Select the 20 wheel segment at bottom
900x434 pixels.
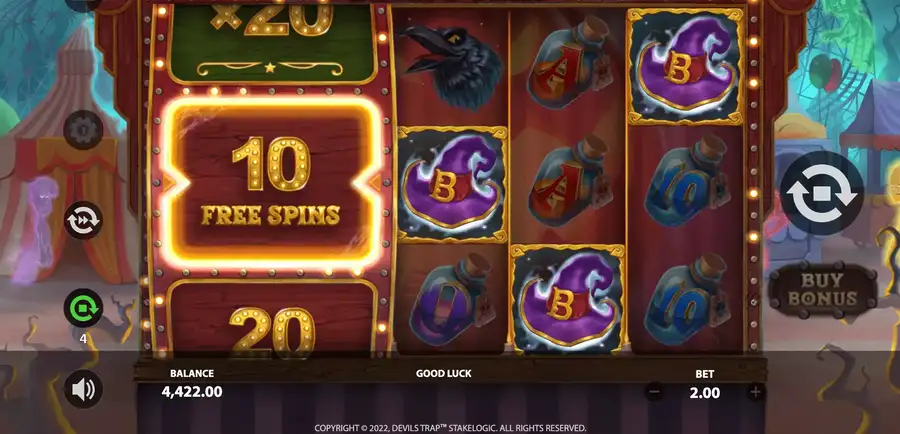[x=271, y=319]
